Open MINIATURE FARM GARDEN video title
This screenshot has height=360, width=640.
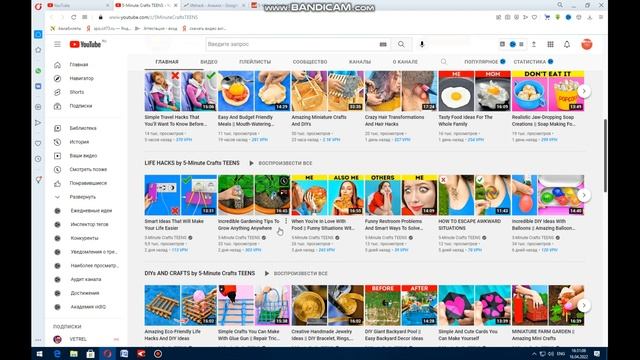coord(543,335)
